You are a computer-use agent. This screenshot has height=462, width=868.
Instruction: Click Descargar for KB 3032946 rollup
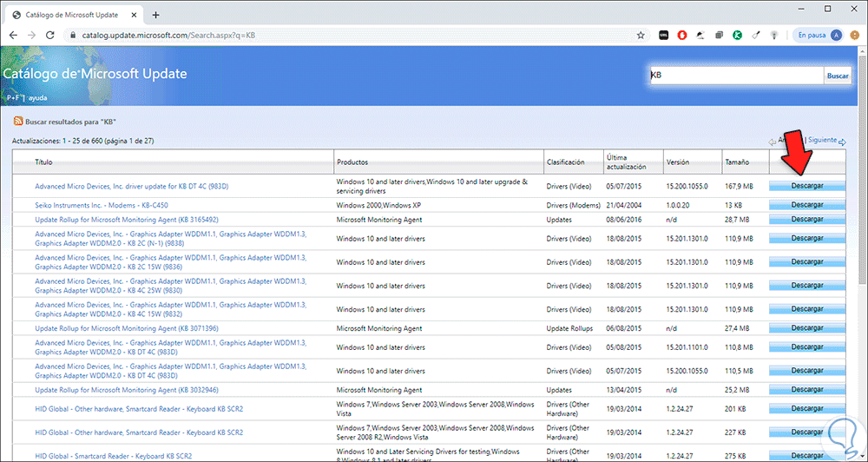pos(807,390)
